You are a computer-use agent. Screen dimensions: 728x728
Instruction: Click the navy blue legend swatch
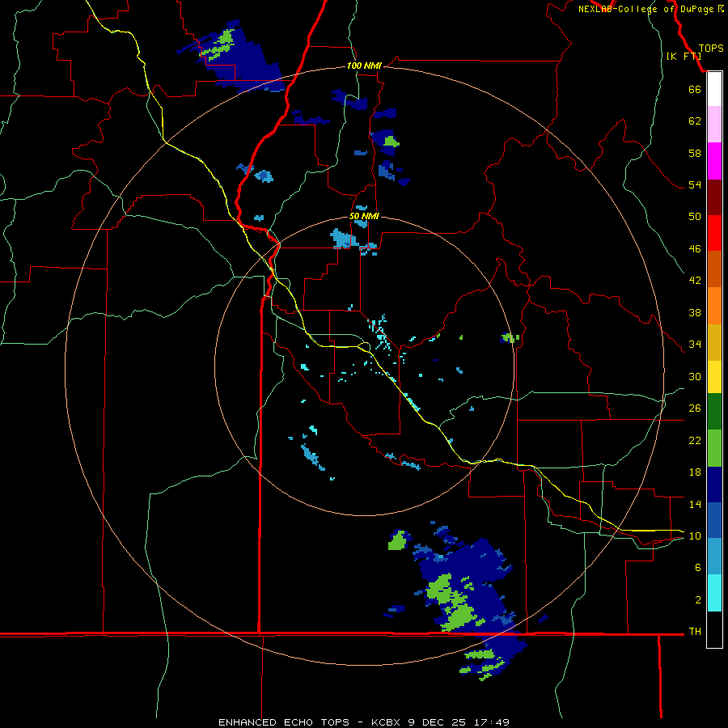coord(714,485)
